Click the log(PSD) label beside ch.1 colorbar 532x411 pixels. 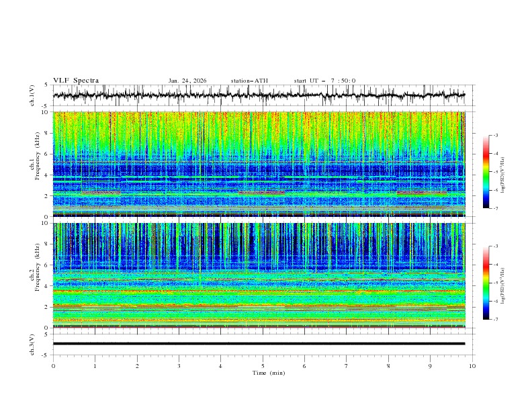point(502,175)
